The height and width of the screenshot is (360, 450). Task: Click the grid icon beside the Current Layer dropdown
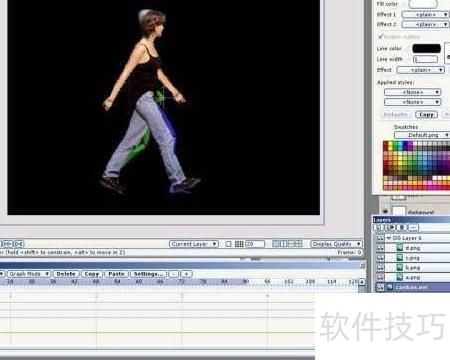[239, 244]
